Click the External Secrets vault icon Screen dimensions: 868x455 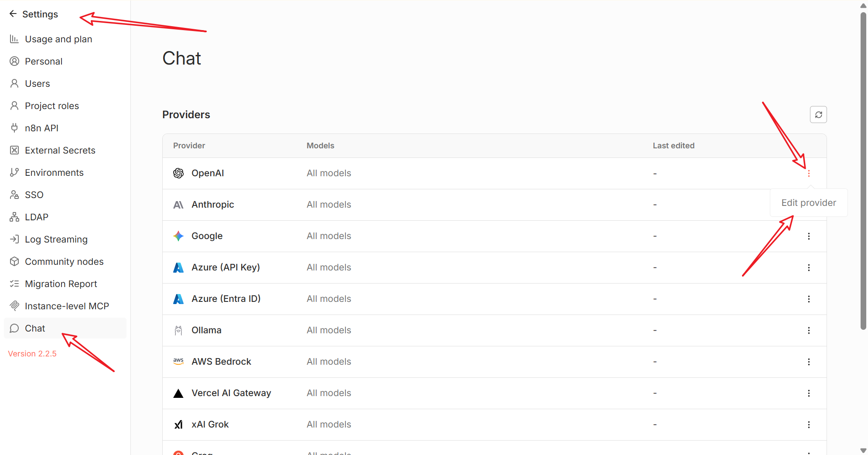tap(14, 151)
